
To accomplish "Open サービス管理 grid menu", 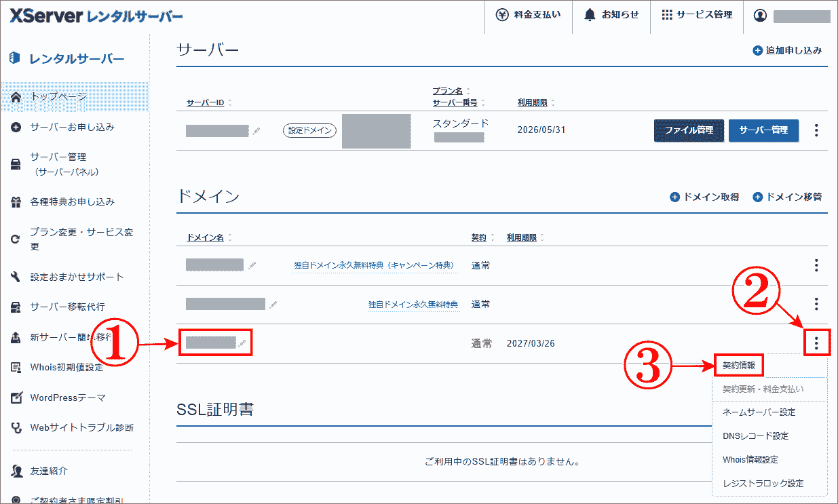I will [x=666, y=15].
